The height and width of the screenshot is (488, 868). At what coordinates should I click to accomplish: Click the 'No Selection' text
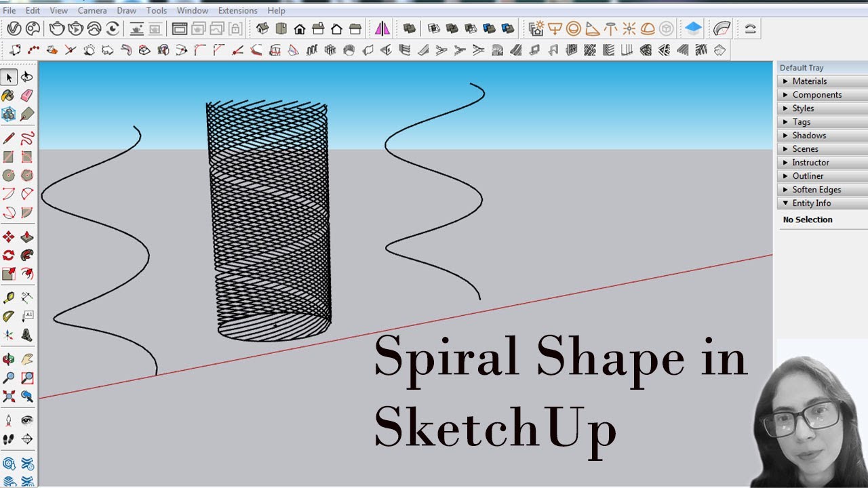click(x=808, y=220)
